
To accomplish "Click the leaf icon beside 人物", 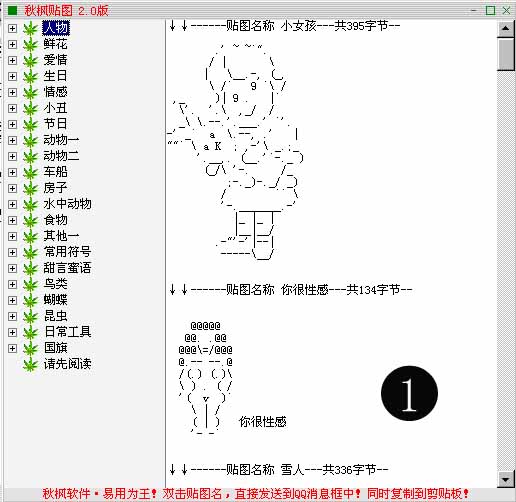I will (30, 28).
